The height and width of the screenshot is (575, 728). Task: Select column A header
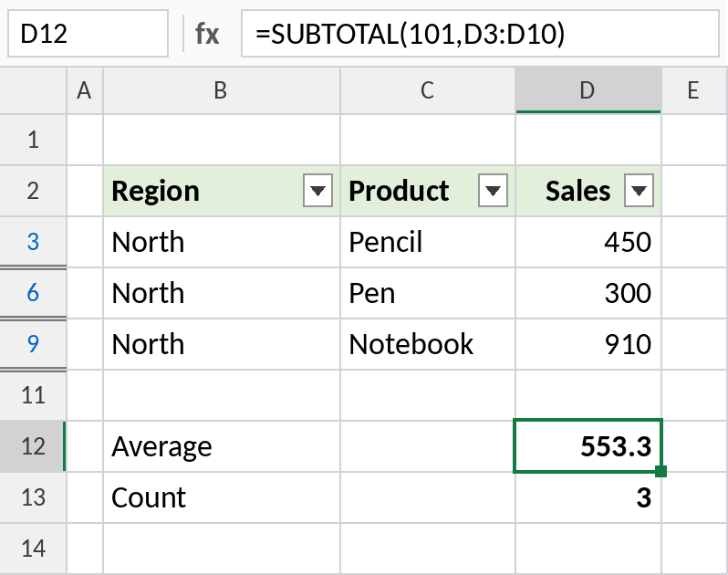pyautogui.click(x=85, y=90)
